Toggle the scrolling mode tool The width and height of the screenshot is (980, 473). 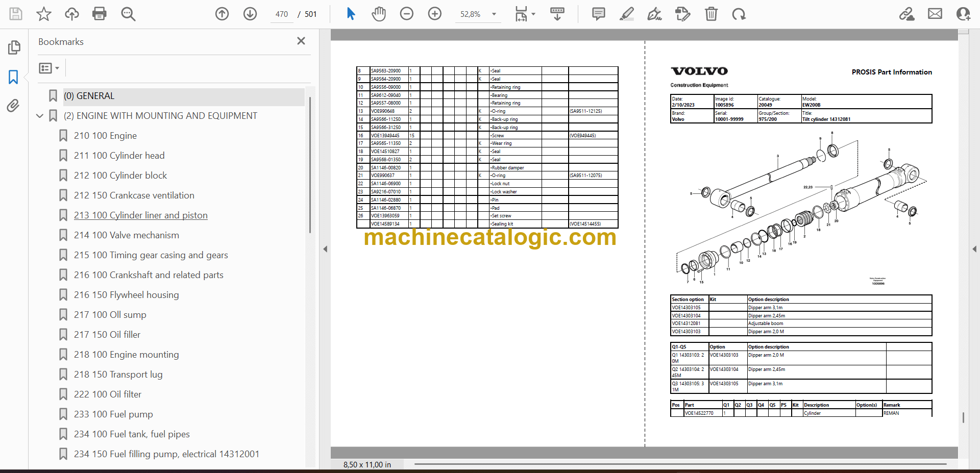557,14
